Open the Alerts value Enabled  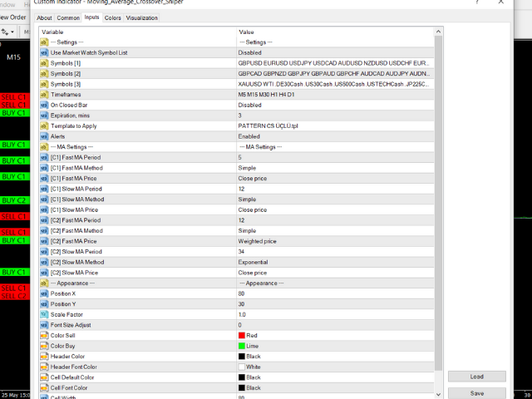point(335,136)
